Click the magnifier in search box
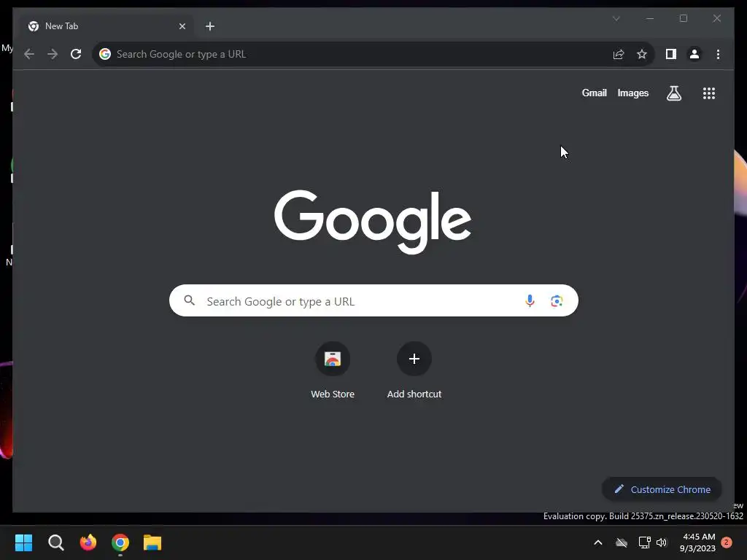This screenshot has height=560, width=747. [x=189, y=300]
